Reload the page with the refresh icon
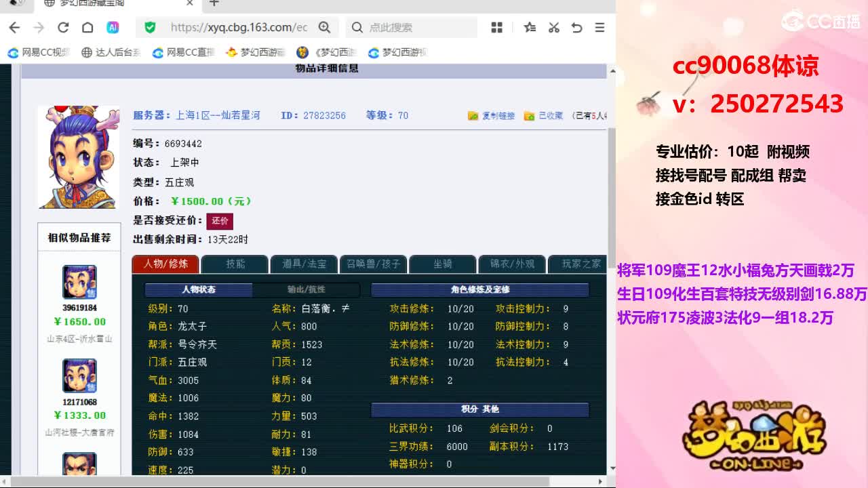The height and width of the screenshot is (488, 868). pos(63,27)
